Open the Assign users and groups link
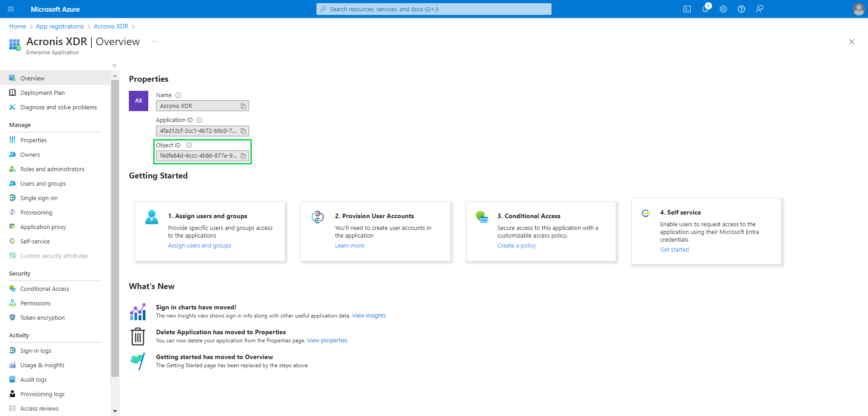The height and width of the screenshot is (416, 868). (199, 245)
